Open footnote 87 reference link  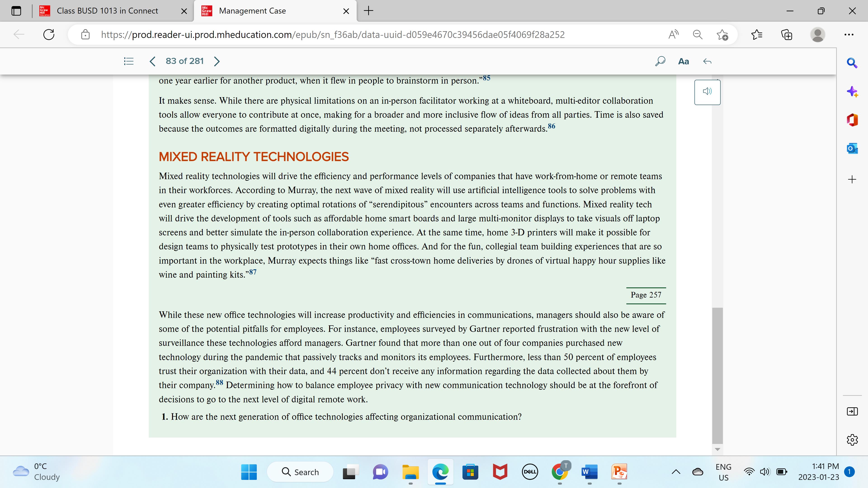253,272
